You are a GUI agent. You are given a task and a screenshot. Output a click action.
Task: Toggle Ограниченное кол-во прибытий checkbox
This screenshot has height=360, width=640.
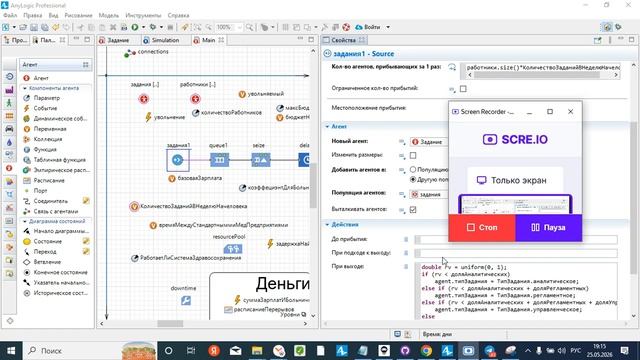pos(463,89)
